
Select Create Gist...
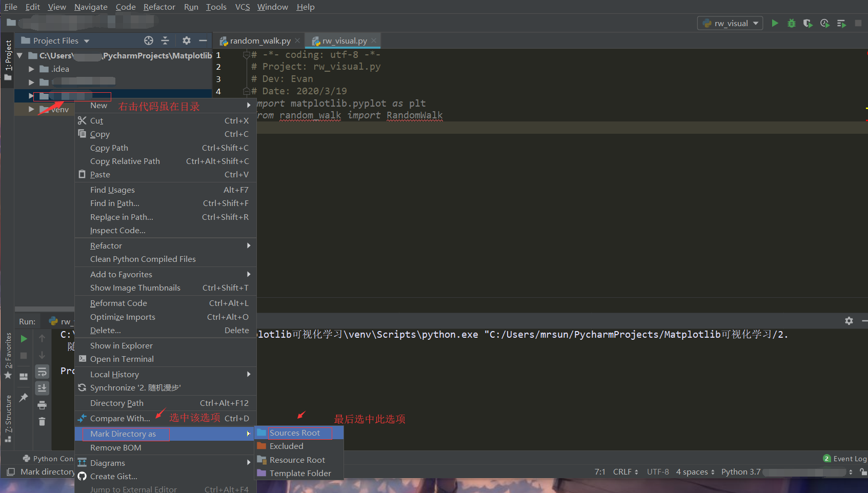(166, 476)
